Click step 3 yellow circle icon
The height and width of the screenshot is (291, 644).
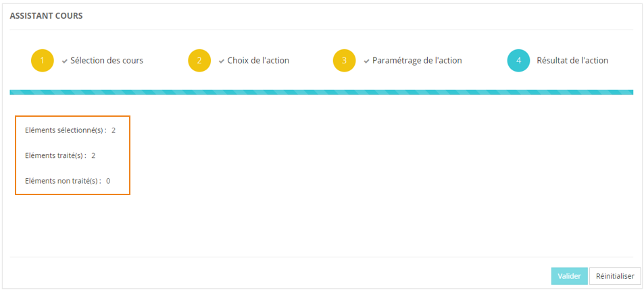tap(344, 61)
